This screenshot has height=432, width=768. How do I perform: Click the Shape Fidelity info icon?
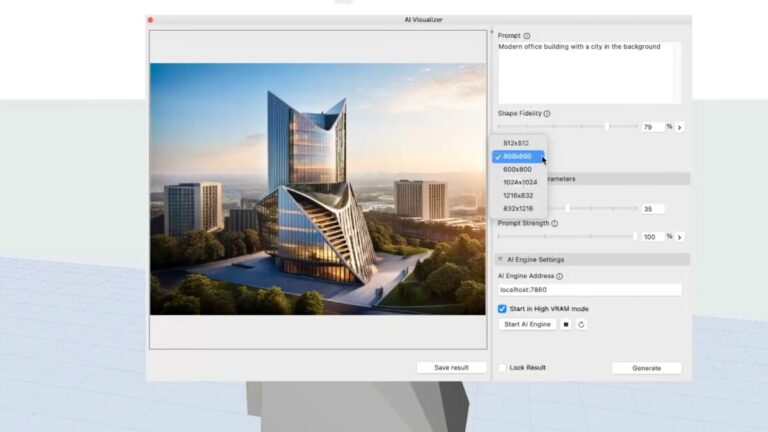(547, 114)
